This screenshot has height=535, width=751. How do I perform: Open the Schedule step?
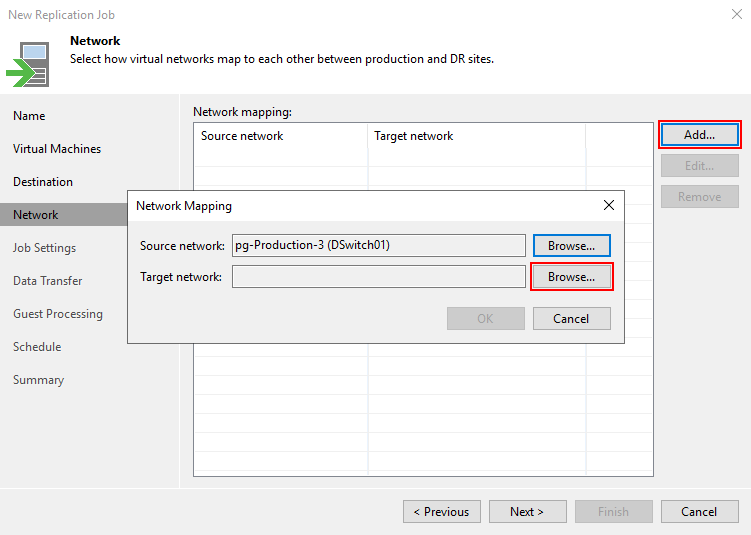(x=37, y=347)
